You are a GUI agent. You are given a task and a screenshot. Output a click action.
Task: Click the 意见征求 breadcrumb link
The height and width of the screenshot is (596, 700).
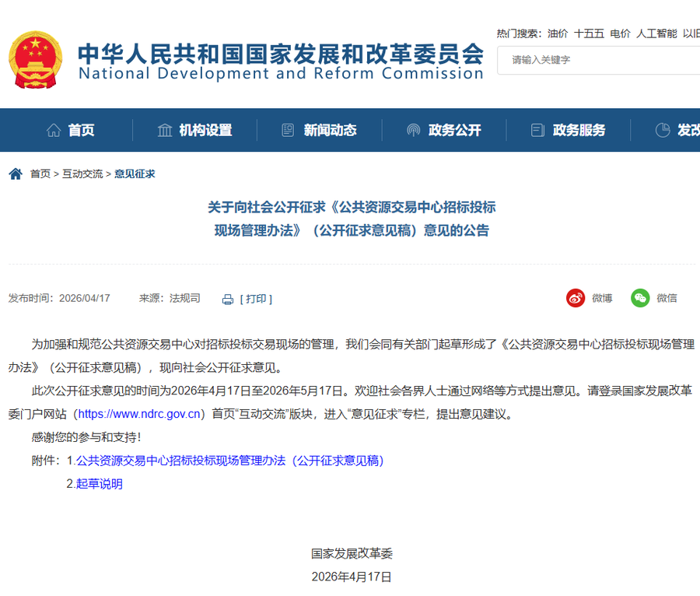[x=135, y=174]
